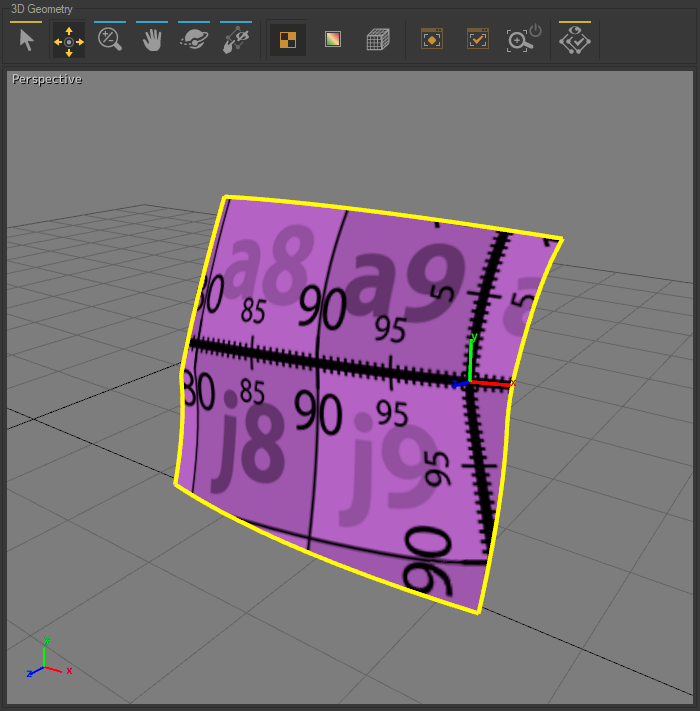The width and height of the screenshot is (700, 711).
Task: Select the arrow pointer tool
Action: pyautogui.click(x=26, y=40)
